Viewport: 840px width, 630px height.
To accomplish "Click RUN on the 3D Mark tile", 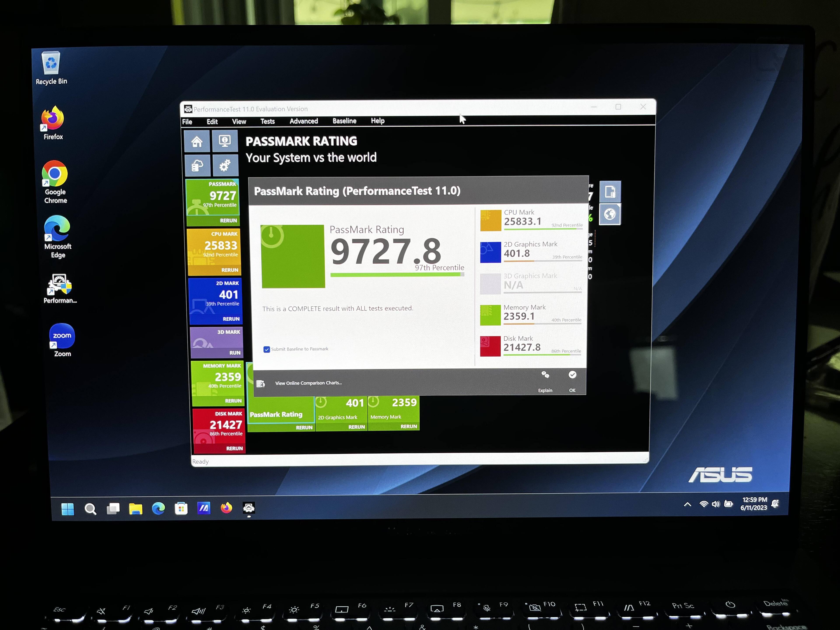I will pos(235,353).
